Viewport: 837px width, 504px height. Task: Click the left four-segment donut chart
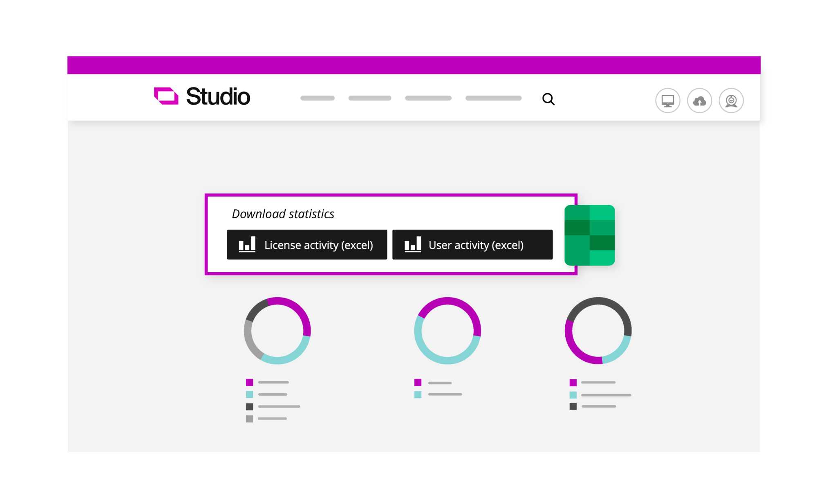(x=277, y=331)
